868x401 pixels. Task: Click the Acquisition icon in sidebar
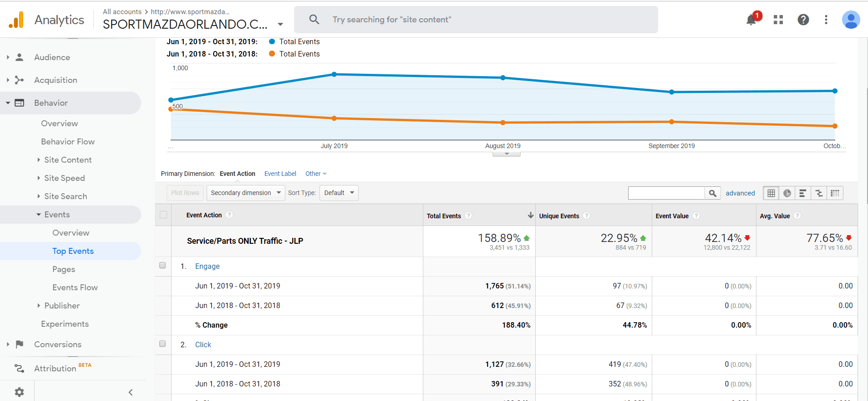(19, 80)
